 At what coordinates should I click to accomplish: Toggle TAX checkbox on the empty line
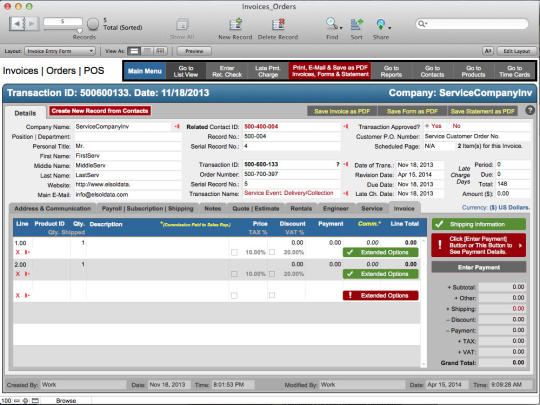234,295
